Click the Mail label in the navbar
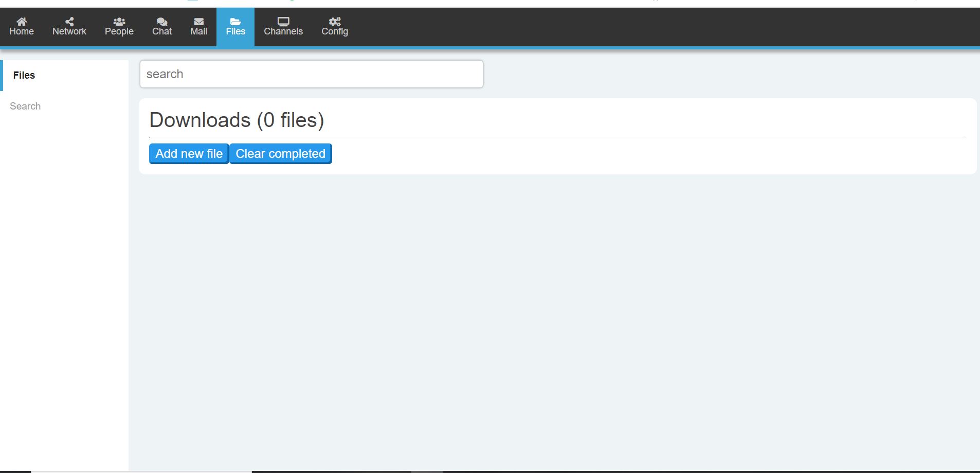 point(198,31)
